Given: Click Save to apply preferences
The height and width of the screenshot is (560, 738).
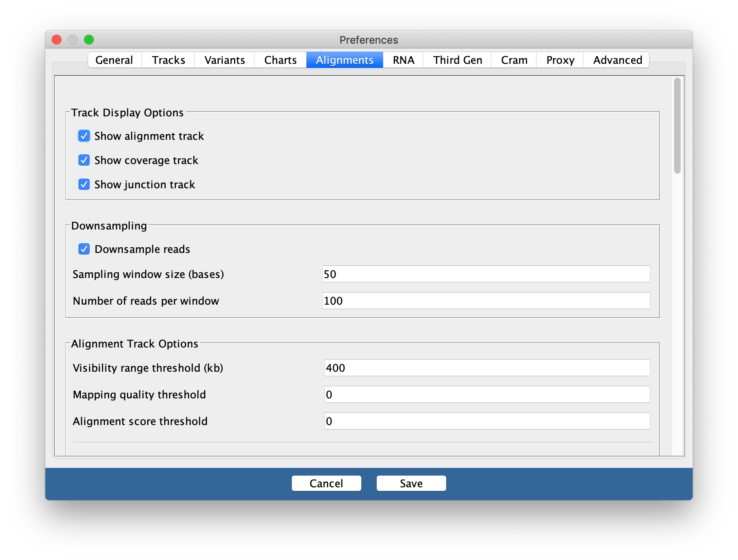Looking at the screenshot, I should [x=411, y=484].
